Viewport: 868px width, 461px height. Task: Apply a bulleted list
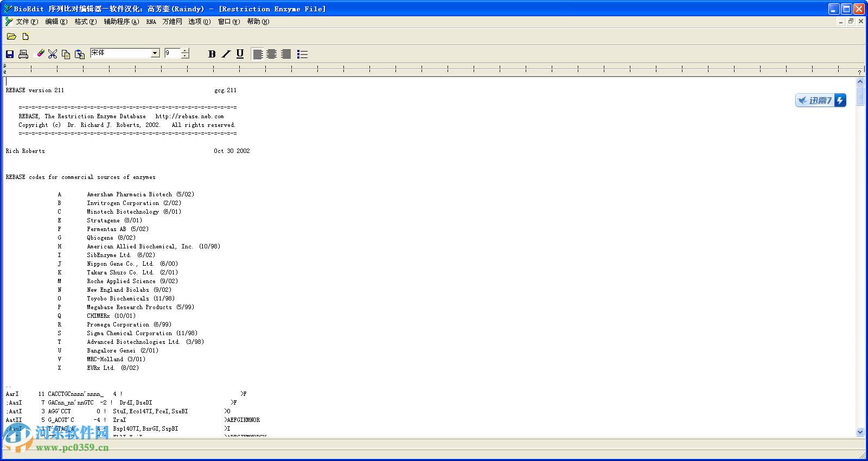pos(302,54)
